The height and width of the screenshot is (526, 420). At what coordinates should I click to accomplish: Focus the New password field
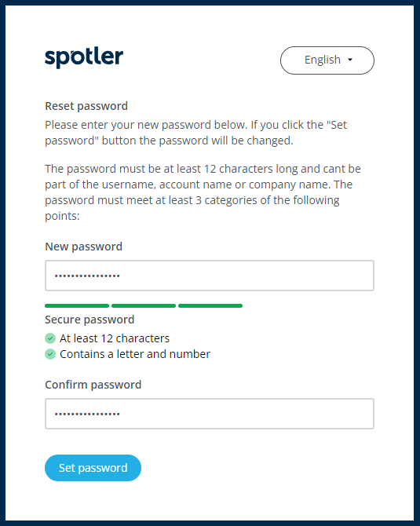pos(210,276)
